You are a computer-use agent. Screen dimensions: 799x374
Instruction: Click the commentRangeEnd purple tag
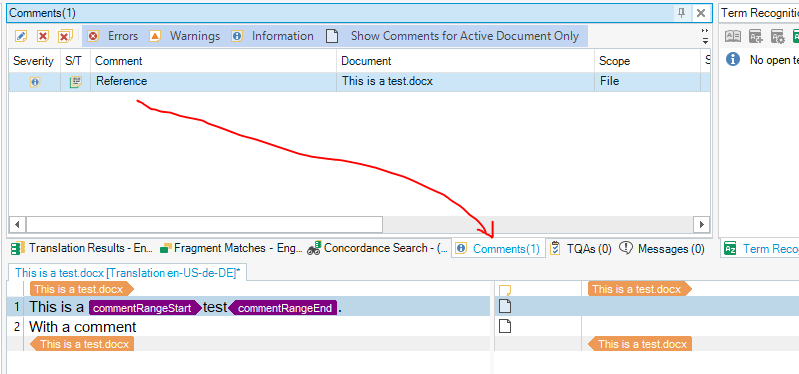[283, 308]
